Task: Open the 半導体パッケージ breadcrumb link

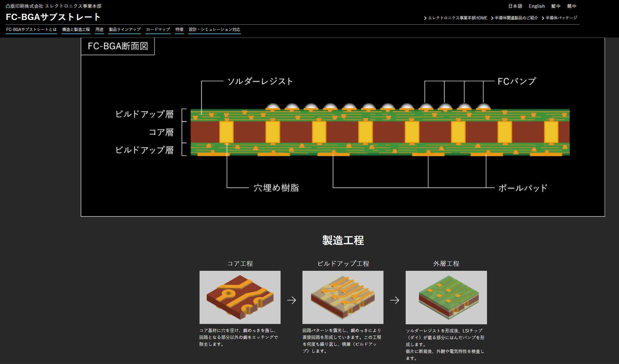Action: tap(561, 18)
